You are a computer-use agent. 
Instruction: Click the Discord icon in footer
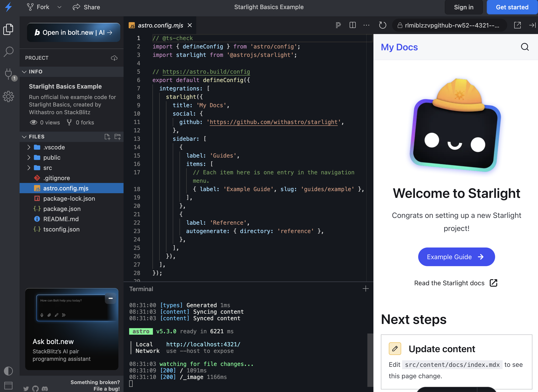point(45,389)
